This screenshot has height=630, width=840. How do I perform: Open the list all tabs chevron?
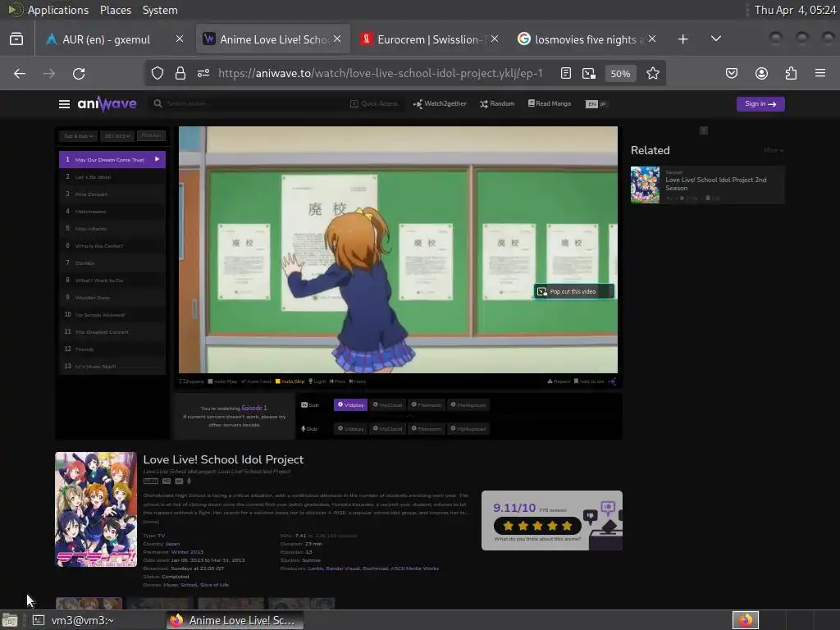point(715,39)
